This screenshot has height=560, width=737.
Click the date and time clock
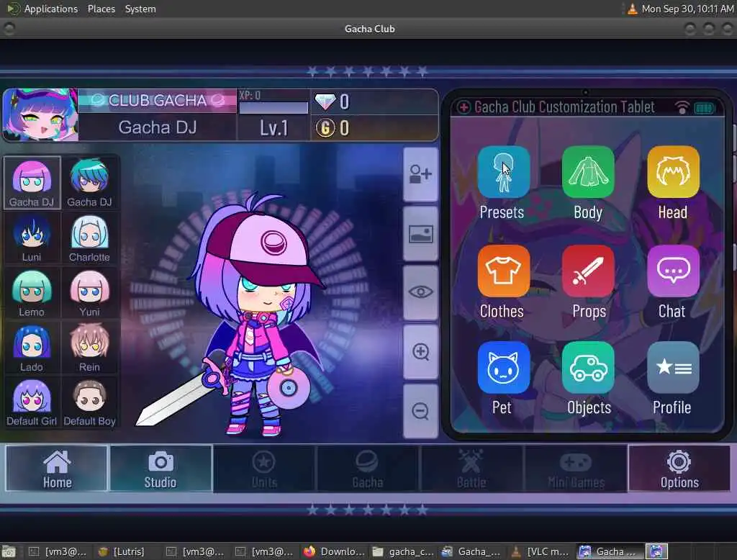pyautogui.click(x=687, y=9)
